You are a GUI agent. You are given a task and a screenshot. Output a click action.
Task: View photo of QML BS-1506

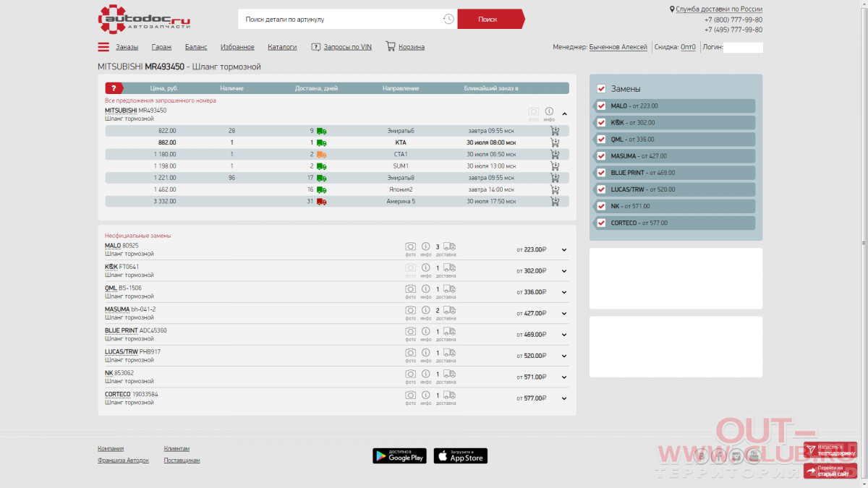tap(410, 289)
